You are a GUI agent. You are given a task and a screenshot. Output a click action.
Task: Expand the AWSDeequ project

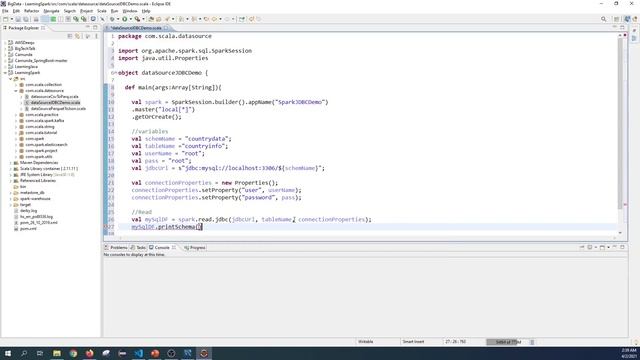click(5, 42)
